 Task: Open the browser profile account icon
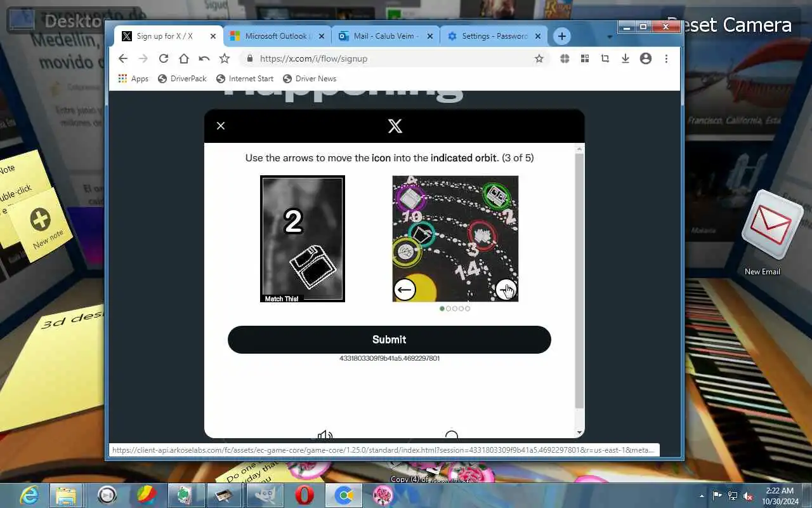(x=646, y=58)
